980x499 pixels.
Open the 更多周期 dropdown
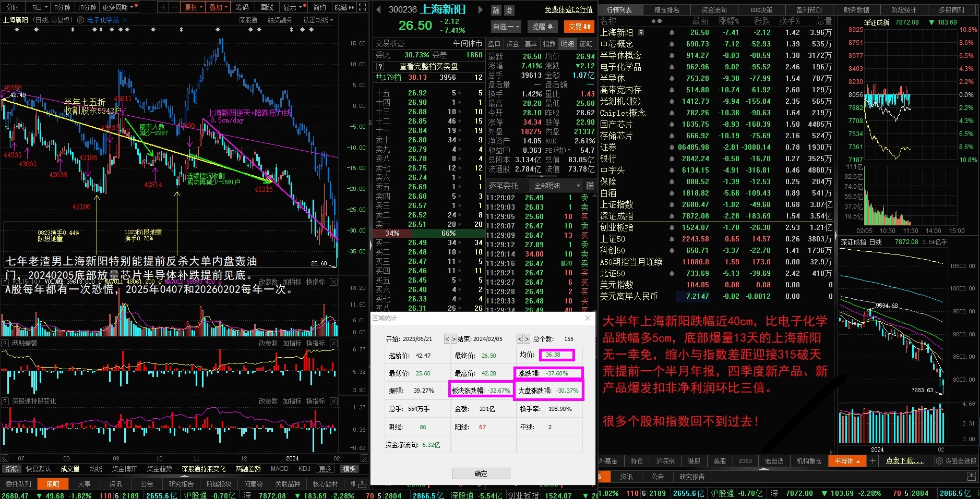(x=119, y=7)
